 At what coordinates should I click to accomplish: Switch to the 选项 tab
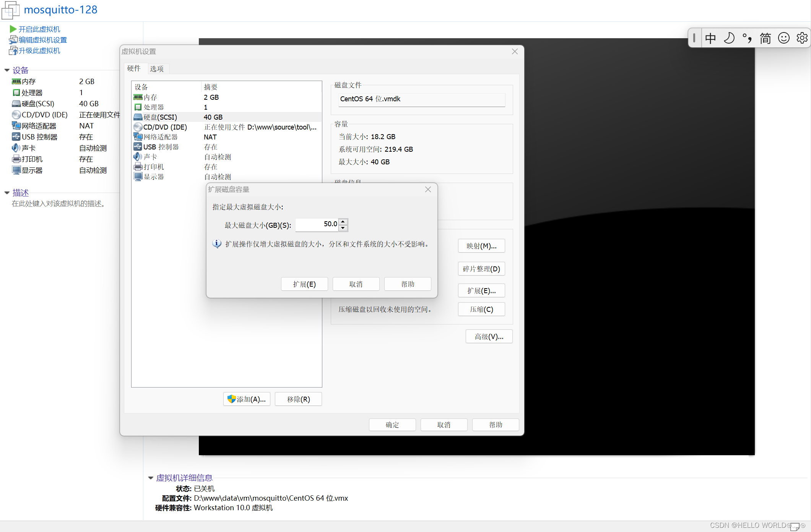point(157,69)
